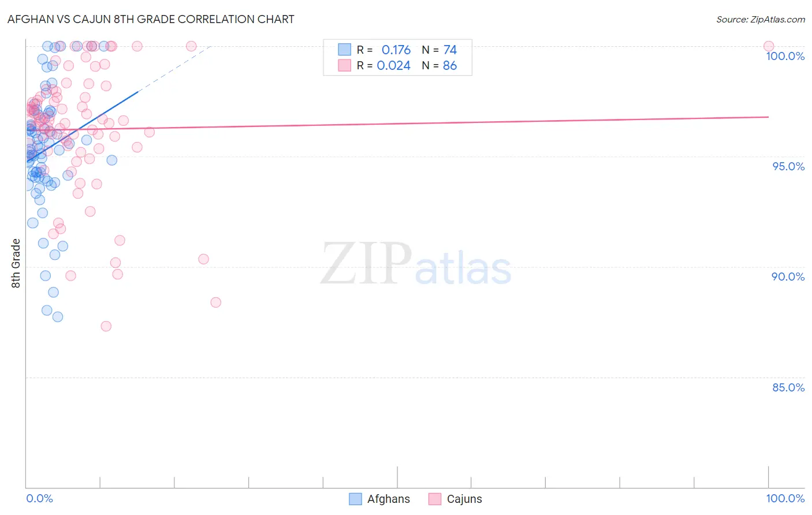Select the Afghans legend label
The height and width of the screenshot is (515, 812).
(389, 499)
